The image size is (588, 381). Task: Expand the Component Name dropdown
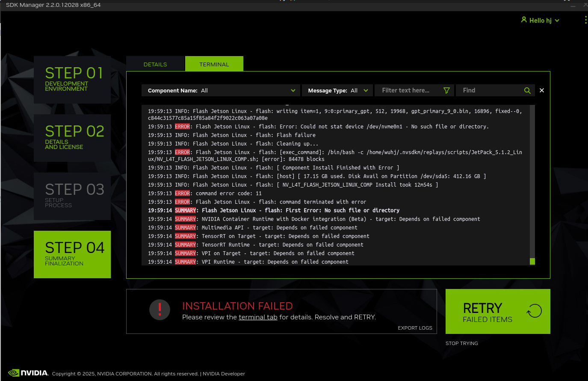[220, 90]
